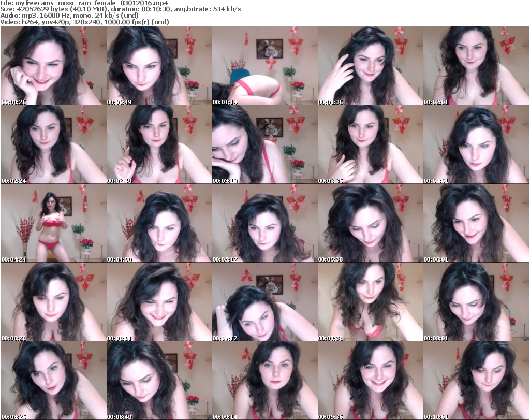Select the thumbnail labeled 00:09:14
530x420 pixels.
pos(265,381)
